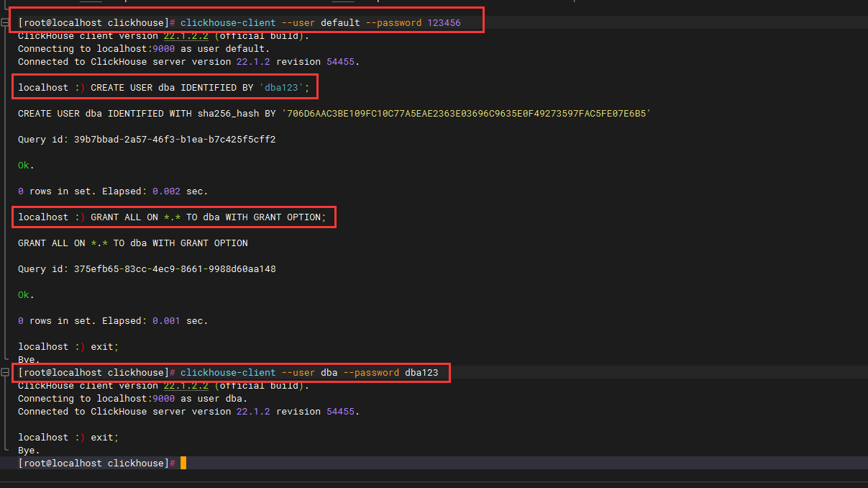Select the line 'Connecting to localhost:9000 as user dba.'

[133, 399]
